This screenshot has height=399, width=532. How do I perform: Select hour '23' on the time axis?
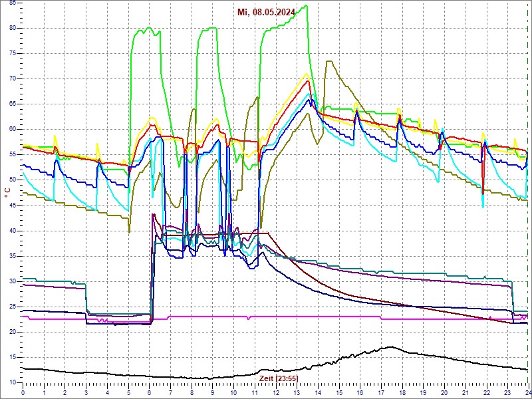[507, 392]
